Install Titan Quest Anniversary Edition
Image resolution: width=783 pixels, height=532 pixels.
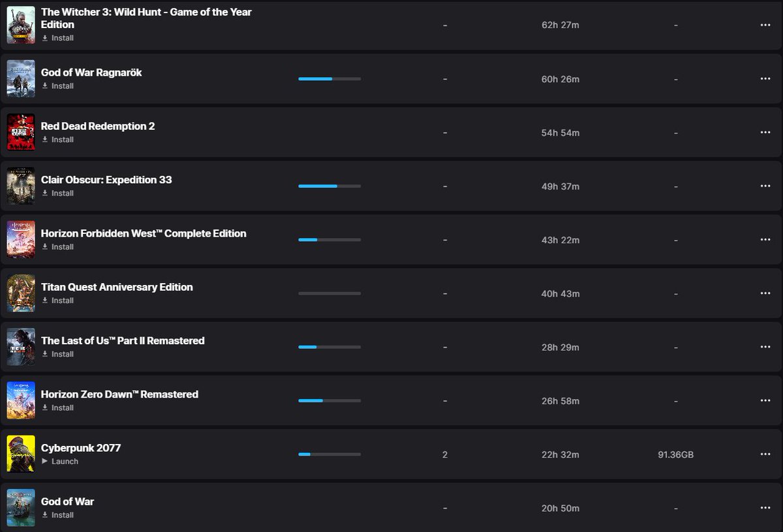point(57,301)
